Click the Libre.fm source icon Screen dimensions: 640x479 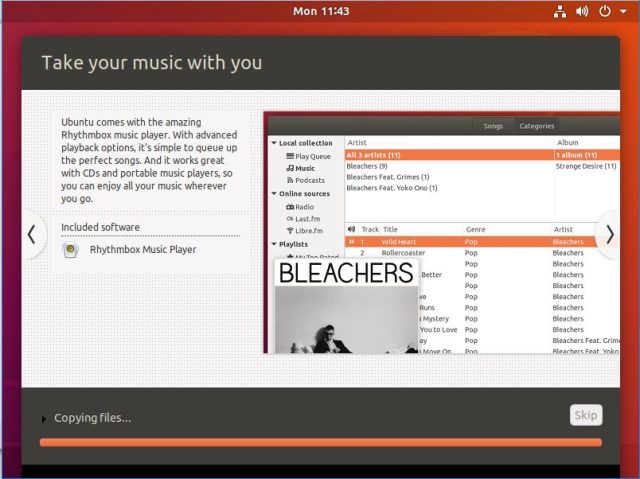pos(288,231)
